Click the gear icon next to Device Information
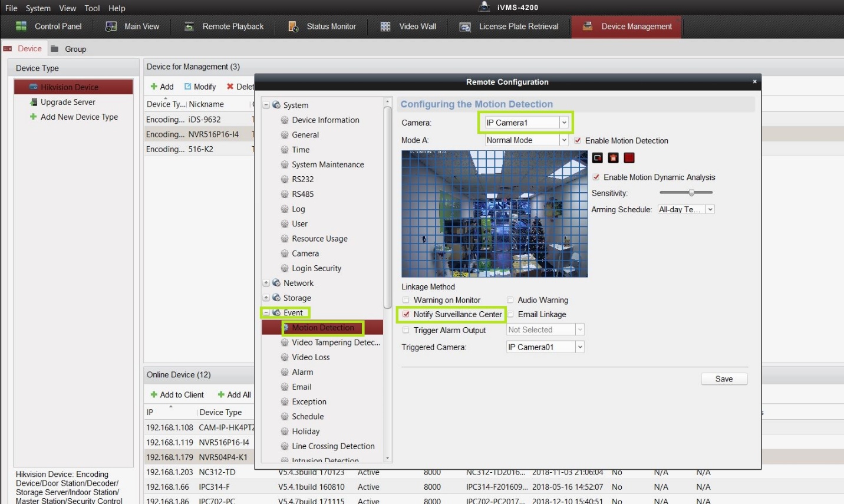Viewport: 844px width, 504px height. 285,120
